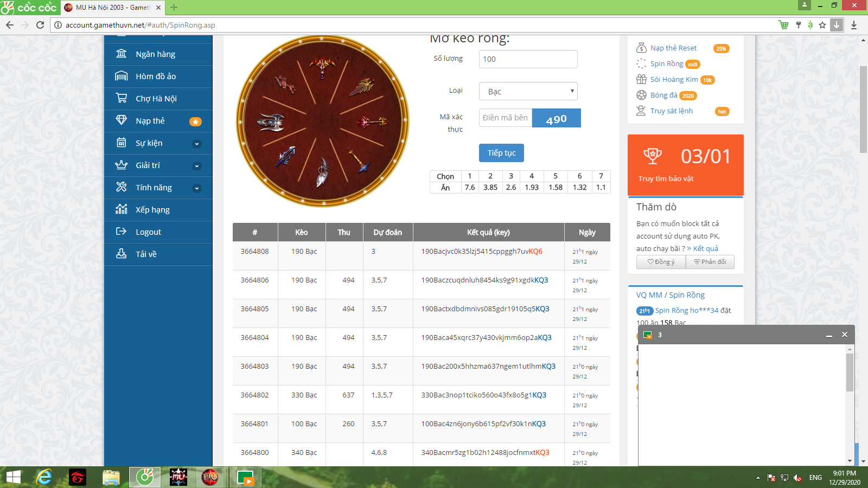
Task: Bookmark page with the star icon
Action: click(x=822, y=25)
